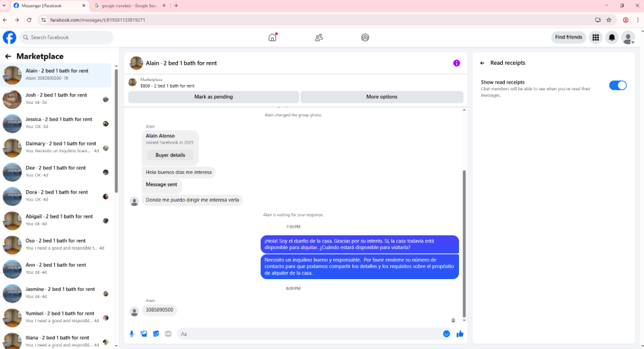Open Abigail's rental conversation

point(56,220)
